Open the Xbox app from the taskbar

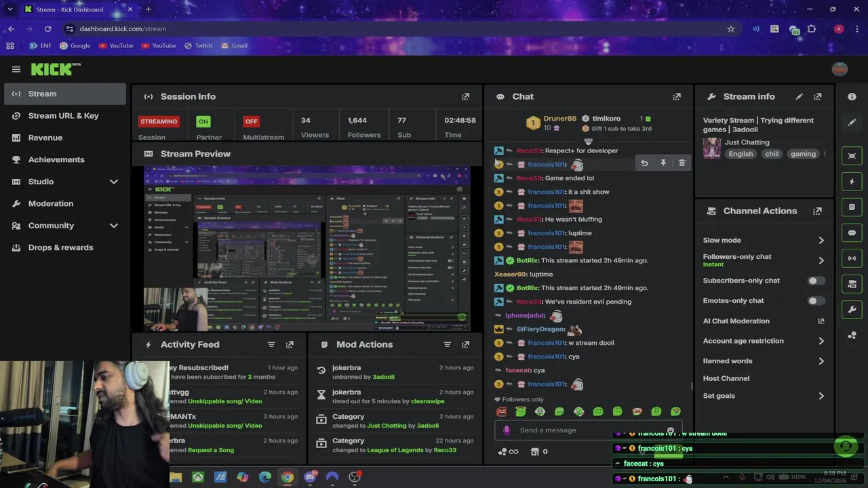coord(197,477)
